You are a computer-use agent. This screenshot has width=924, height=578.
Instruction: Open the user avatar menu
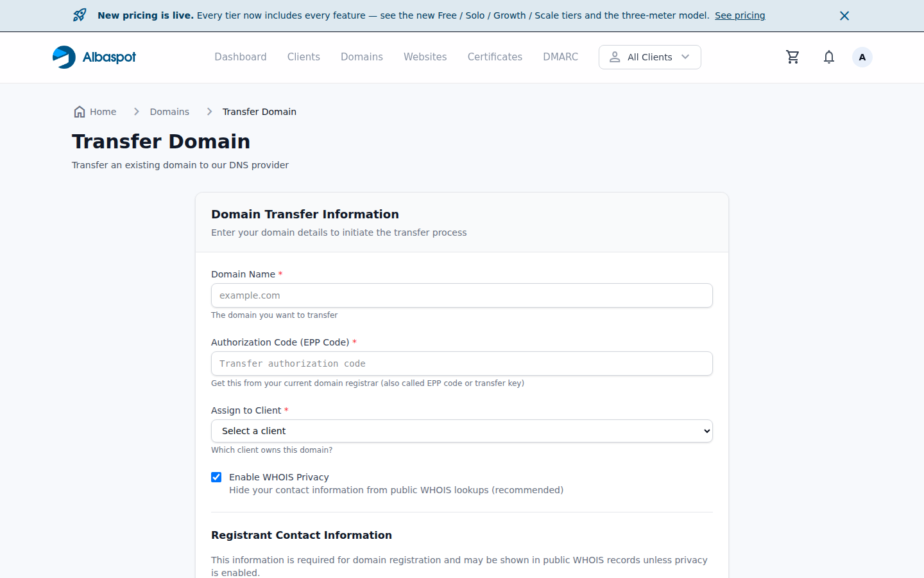[862, 57]
